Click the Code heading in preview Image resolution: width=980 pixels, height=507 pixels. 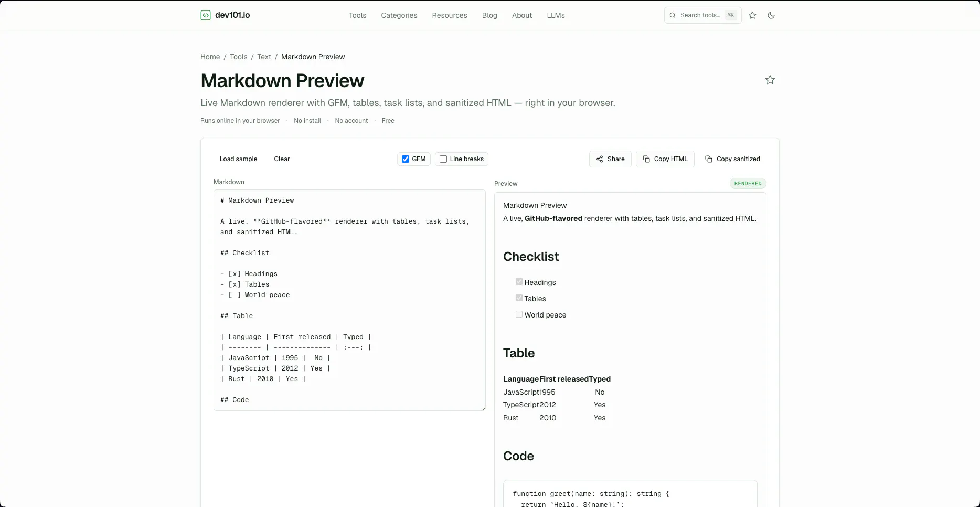click(x=518, y=456)
